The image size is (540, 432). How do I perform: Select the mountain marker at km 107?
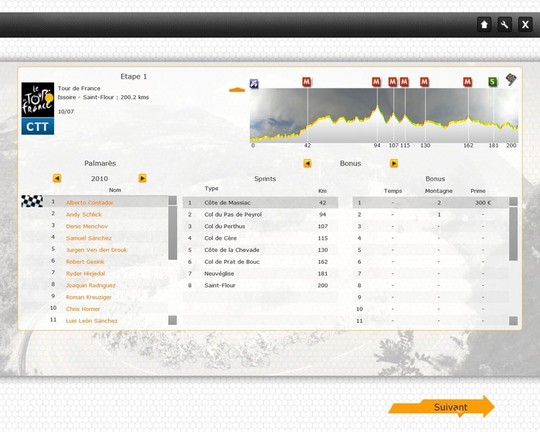[x=393, y=82]
